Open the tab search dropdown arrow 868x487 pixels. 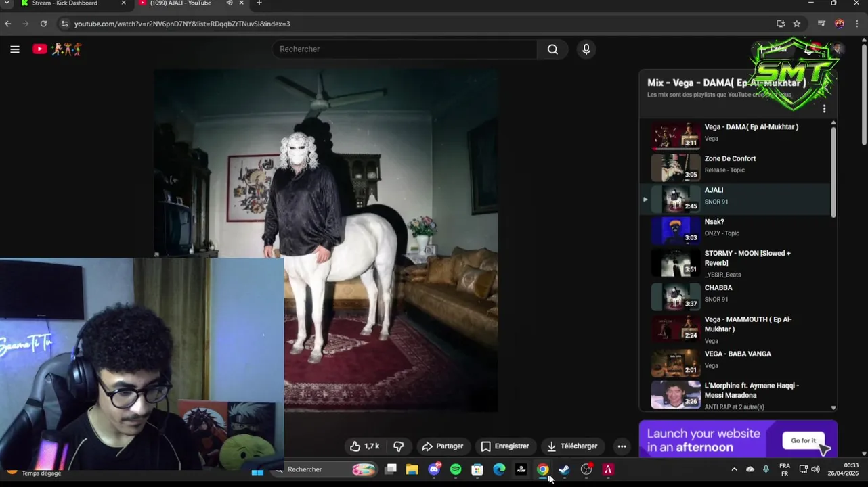[x=6, y=3]
